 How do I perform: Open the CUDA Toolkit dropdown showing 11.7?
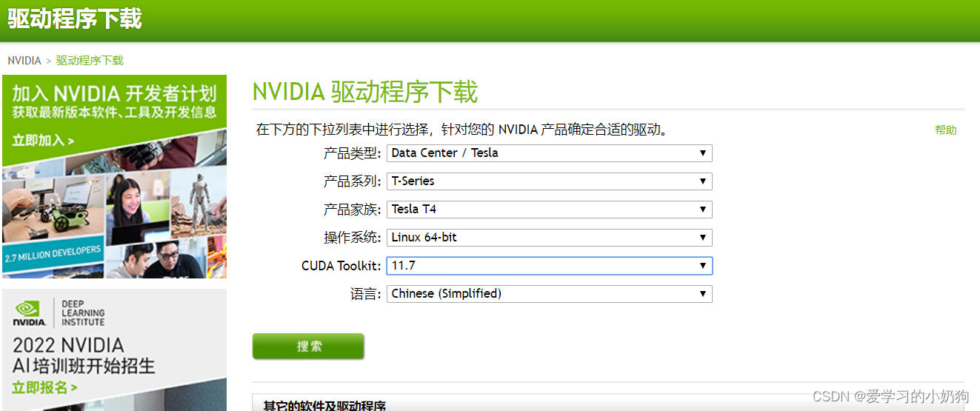click(549, 266)
